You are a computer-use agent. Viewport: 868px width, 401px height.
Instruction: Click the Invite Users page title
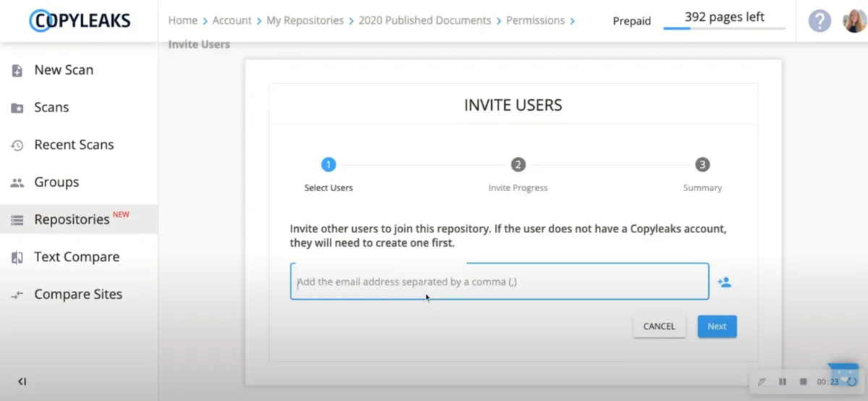tap(199, 44)
